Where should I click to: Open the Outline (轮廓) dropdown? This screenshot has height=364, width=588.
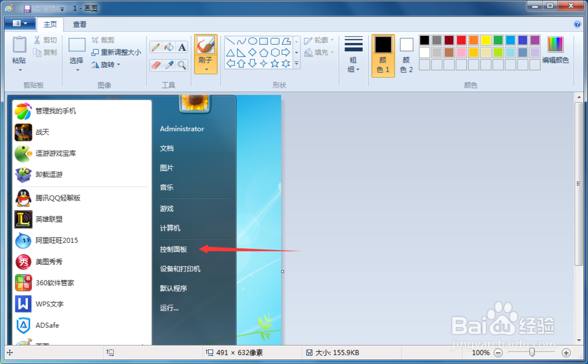coord(319,40)
